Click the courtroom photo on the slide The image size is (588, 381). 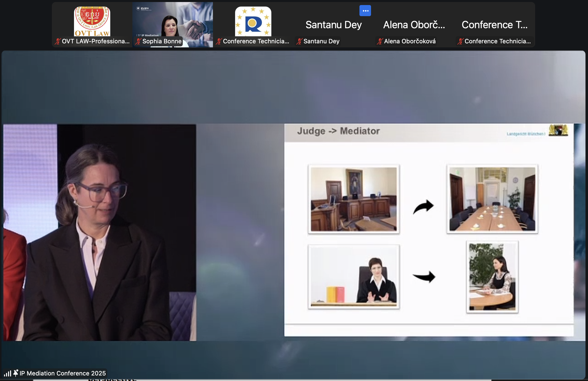coord(354,199)
